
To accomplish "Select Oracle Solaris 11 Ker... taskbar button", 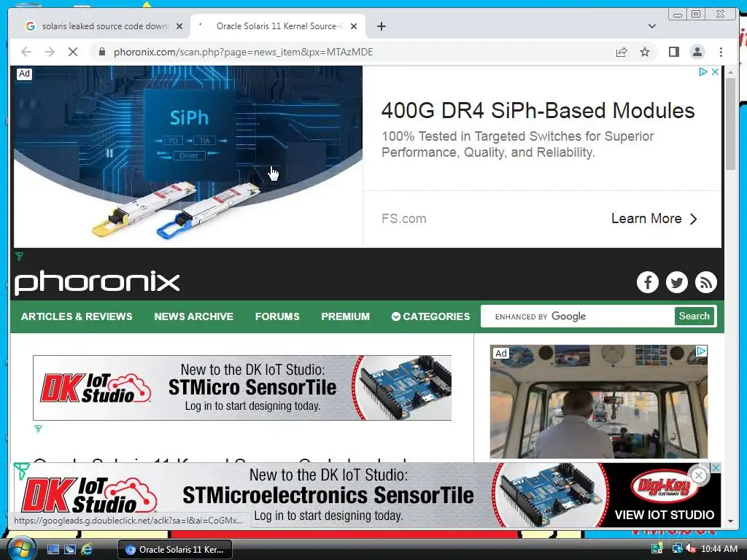I will point(174,550).
